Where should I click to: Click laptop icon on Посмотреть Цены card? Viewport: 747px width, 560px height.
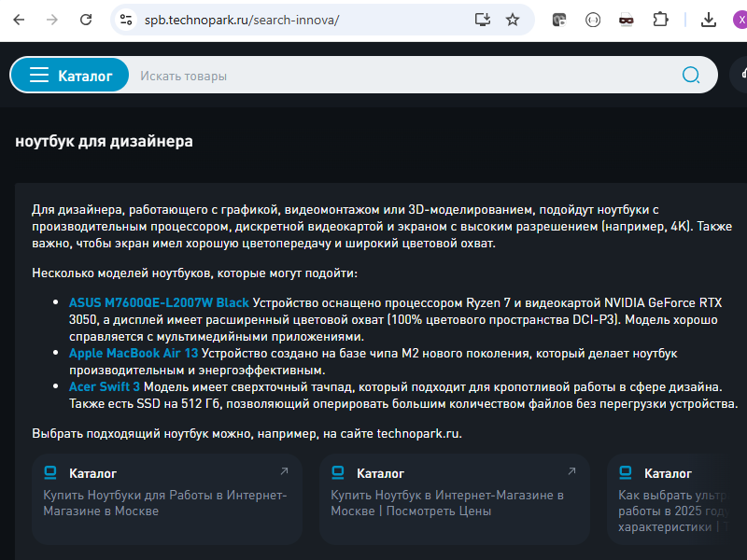(338, 473)
